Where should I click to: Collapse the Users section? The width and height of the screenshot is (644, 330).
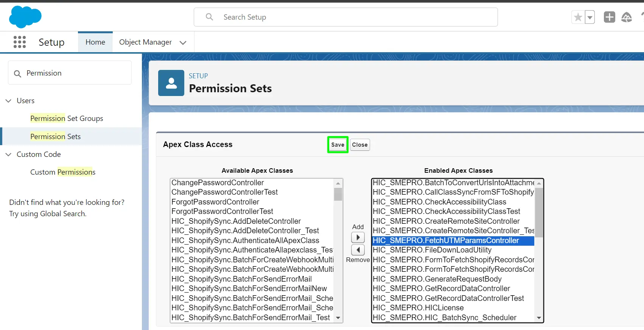pos(8,101)
